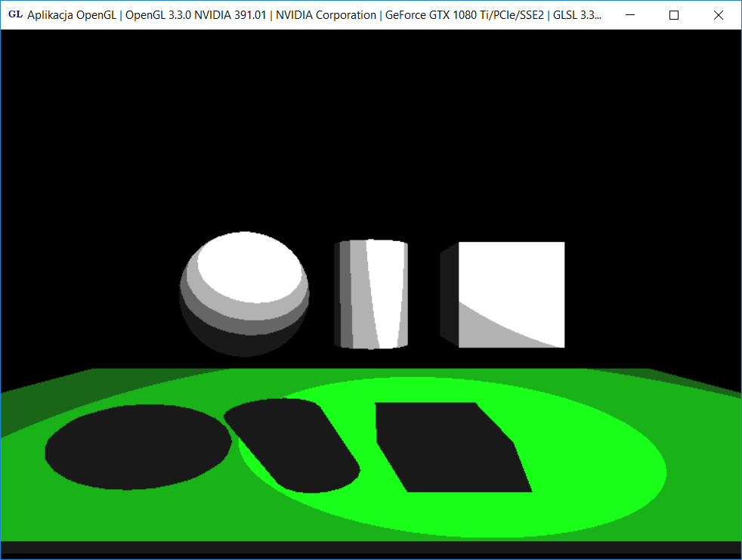The height and width of the screenshot is (560, 742).
Task: Maximize the OpenGL application window
Action: [x=674, y=15]
